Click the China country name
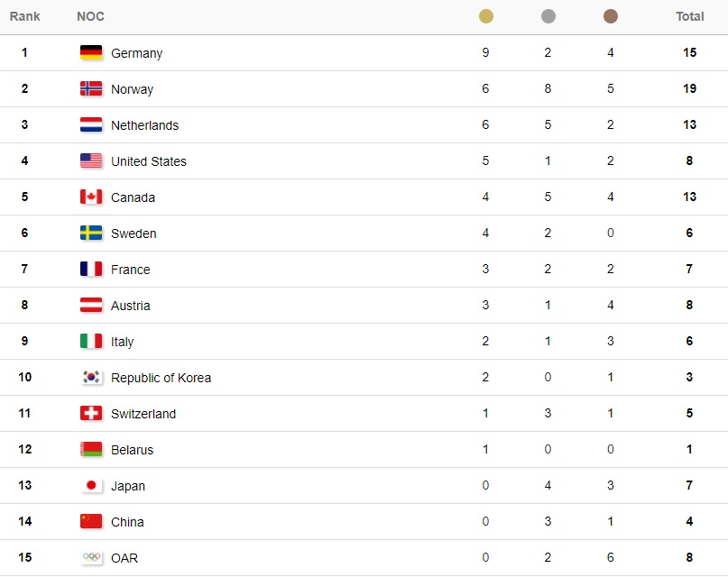This screenshot has width=728, height=577. pos(127,522)
